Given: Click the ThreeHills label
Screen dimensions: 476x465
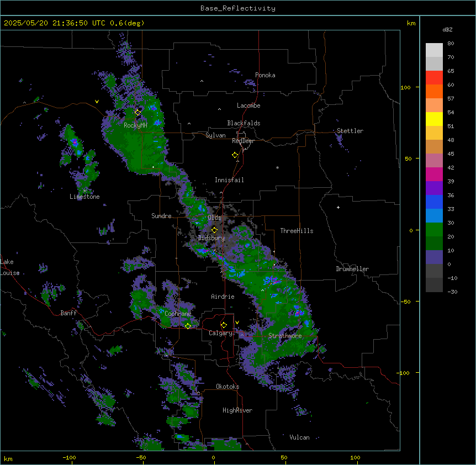Looking at the screenshot, I should click(x=297, y=231).
